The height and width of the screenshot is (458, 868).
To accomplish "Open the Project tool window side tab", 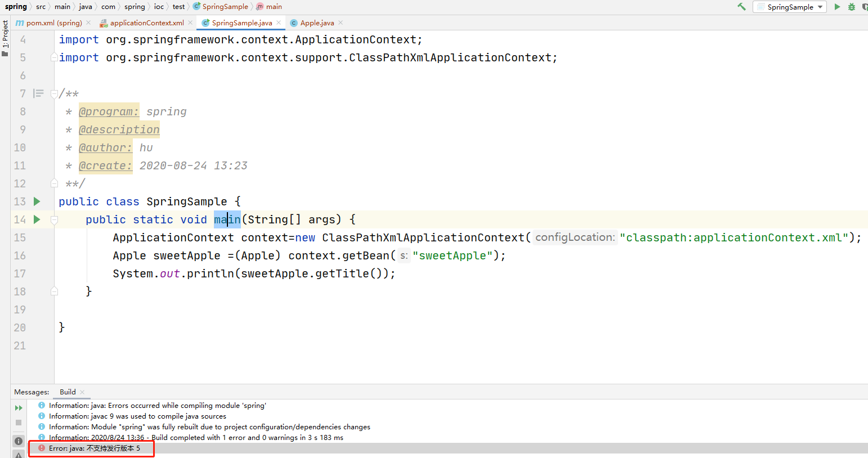I will 5,38.
